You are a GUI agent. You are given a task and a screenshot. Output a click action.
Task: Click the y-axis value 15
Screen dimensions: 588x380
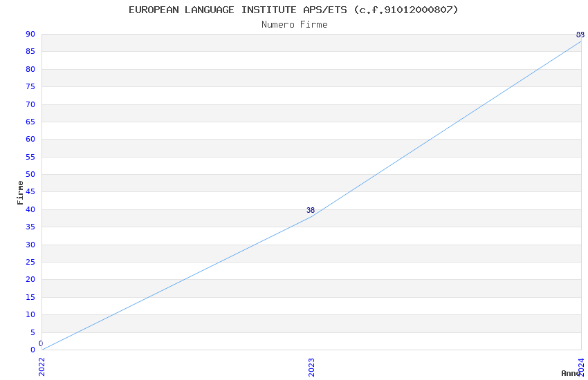click(x=30, y=297)
